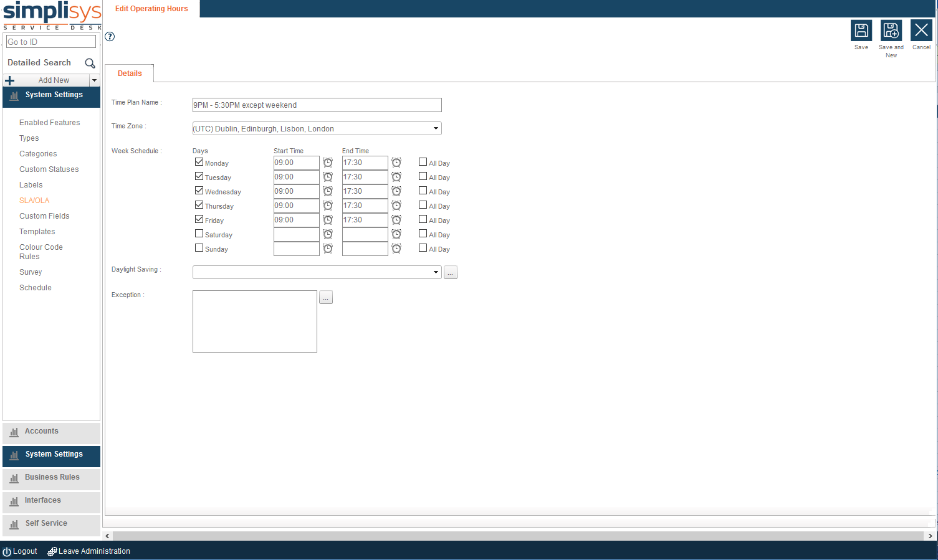Open the Time Zone dropdown

point(436,128)
